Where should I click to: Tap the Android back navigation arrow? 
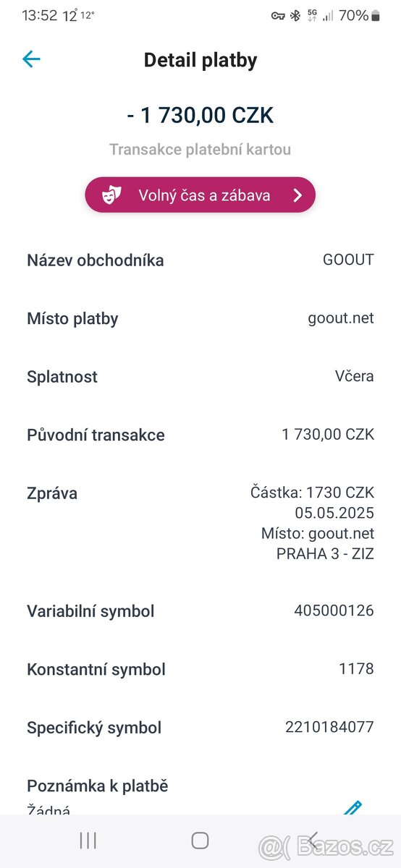pos(313,840)
